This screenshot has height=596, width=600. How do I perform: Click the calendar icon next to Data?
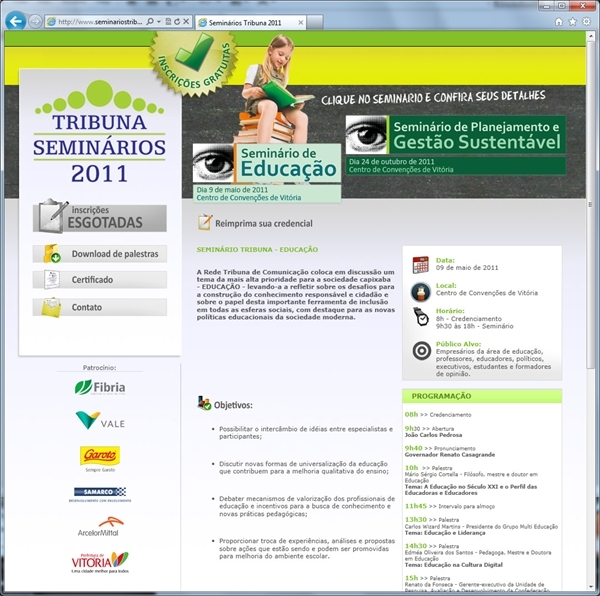(421, 265)
